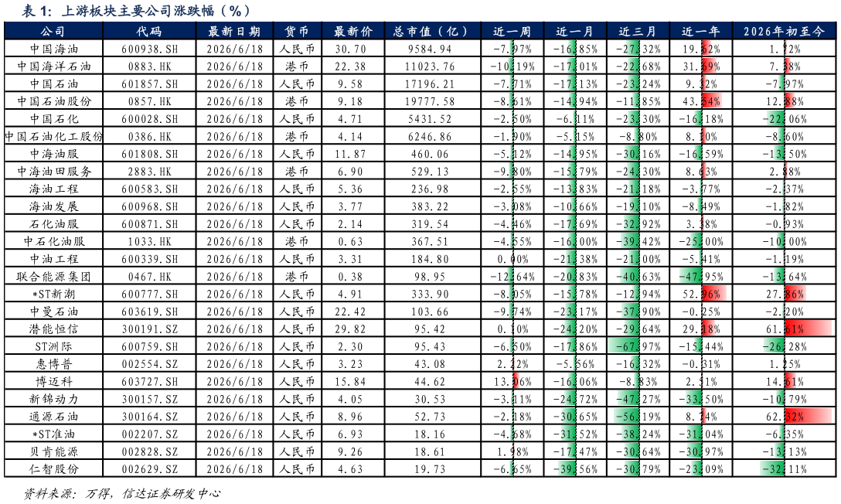
Task: Click the 贝肯能源 company cell
Action: pos(53,452)
